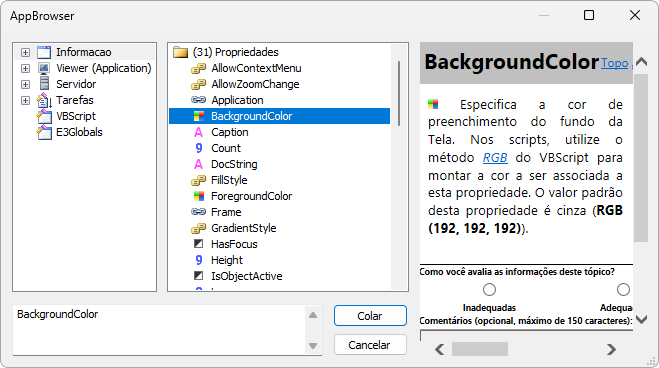This screenshot has height=368, width=659.
Task: Click the comments input field
Action: point(526,335)
